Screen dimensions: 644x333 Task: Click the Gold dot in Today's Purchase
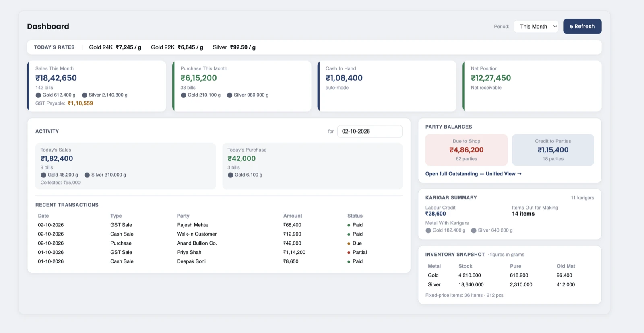tap(231, 175)
